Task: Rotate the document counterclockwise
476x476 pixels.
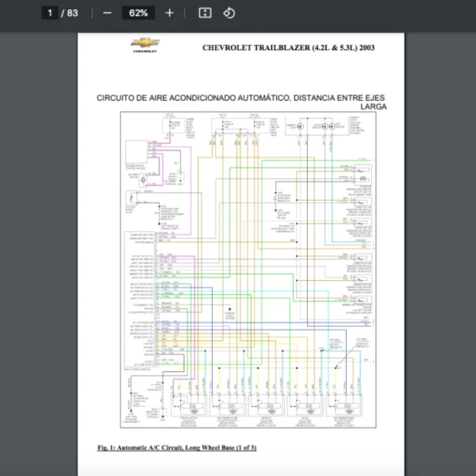Action: coord(228,13)
